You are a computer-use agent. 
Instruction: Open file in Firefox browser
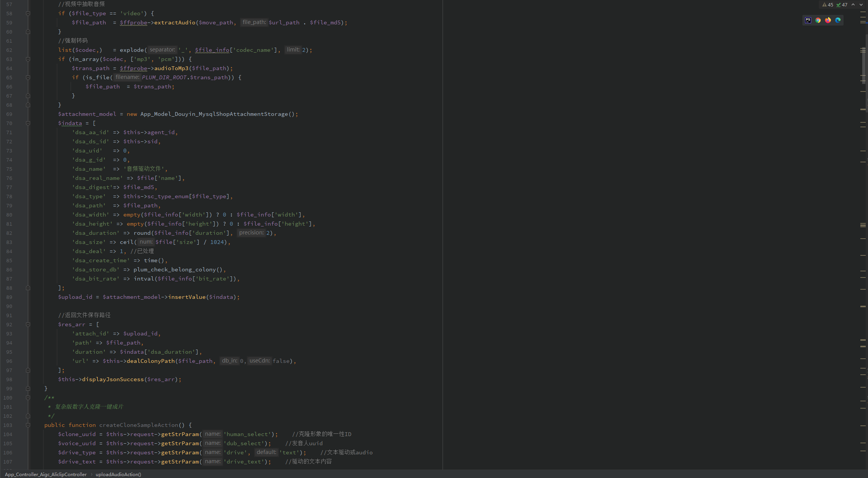tap(828, 20)
